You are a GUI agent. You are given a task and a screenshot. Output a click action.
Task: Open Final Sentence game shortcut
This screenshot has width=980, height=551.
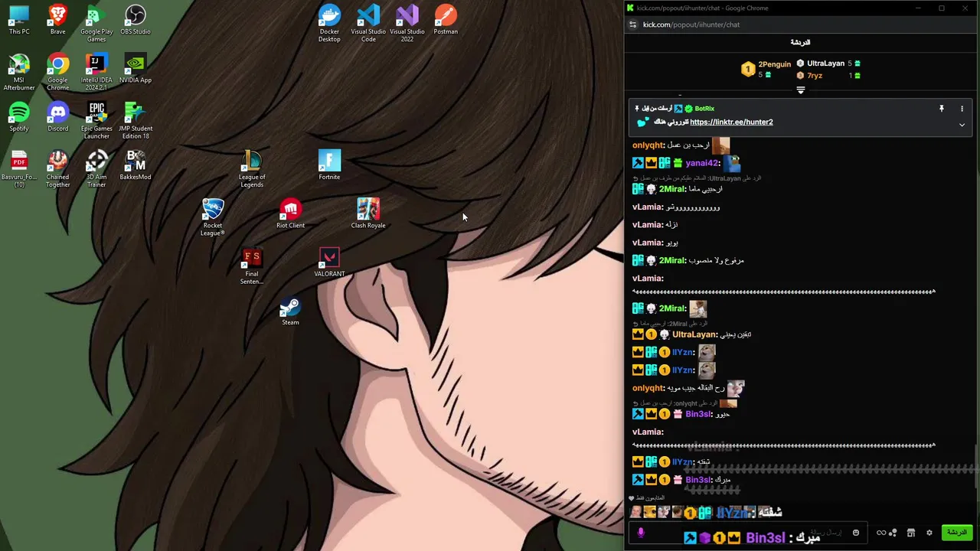coord(252,266)
